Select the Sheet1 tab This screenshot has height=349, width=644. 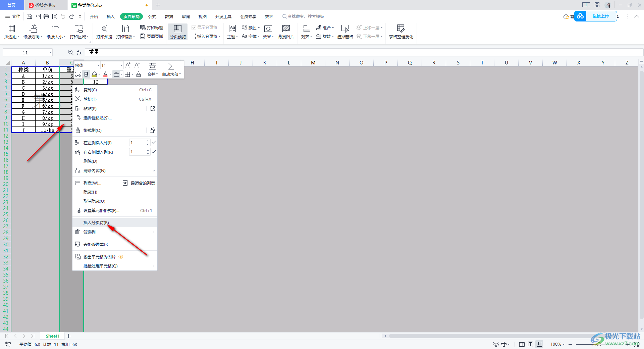coord(53,336)
